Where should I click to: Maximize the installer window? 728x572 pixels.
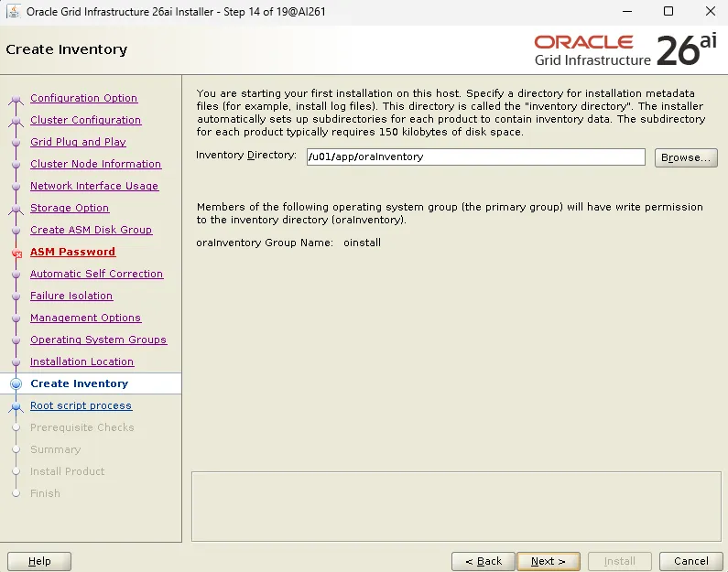pyautogui.click(x=668, y=11)
